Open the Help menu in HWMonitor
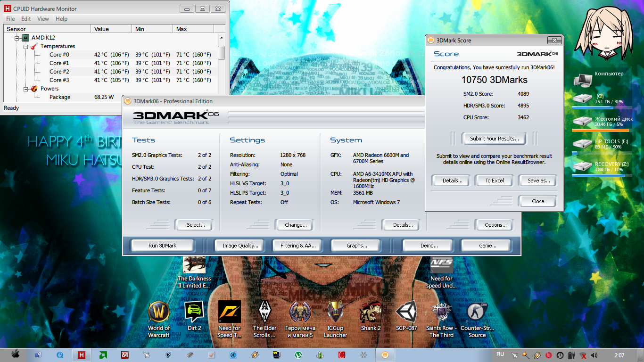Screen dimensions: 644x362 (x=61, y=19)
